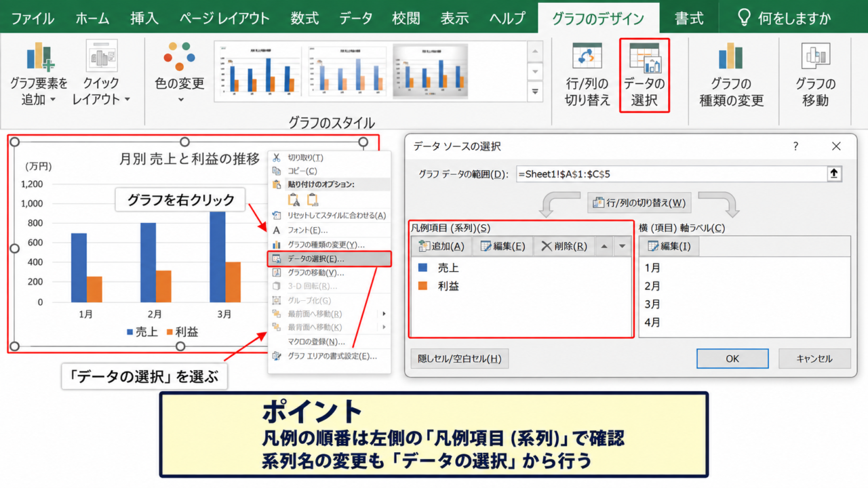The width and height of the screenshot is (868, 488).
Task: Click the 何をしますか search box
Action: (784, 18)
